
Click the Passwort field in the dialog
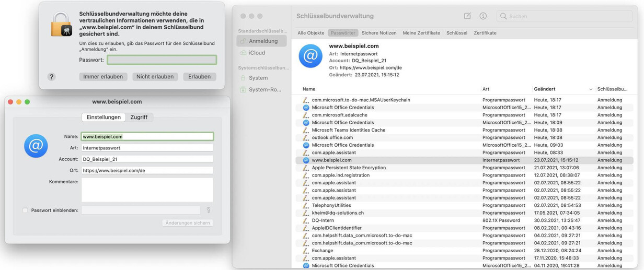tap(162, 60)
